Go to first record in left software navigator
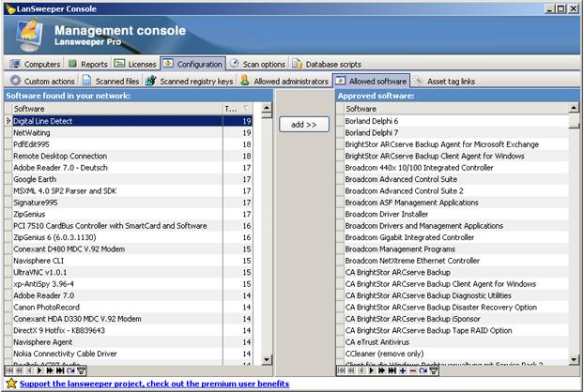Viewport: 584px width, 392px height. click(9, 370)
